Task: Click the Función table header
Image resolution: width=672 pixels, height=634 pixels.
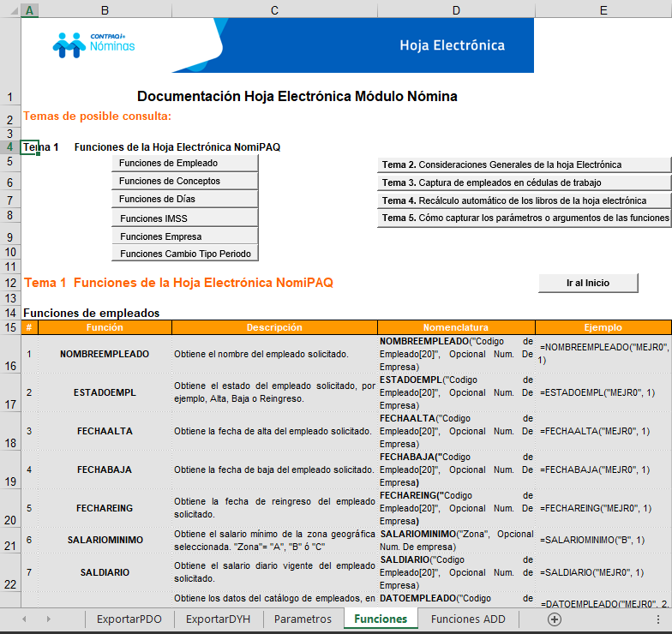Action: click(105, 327)
